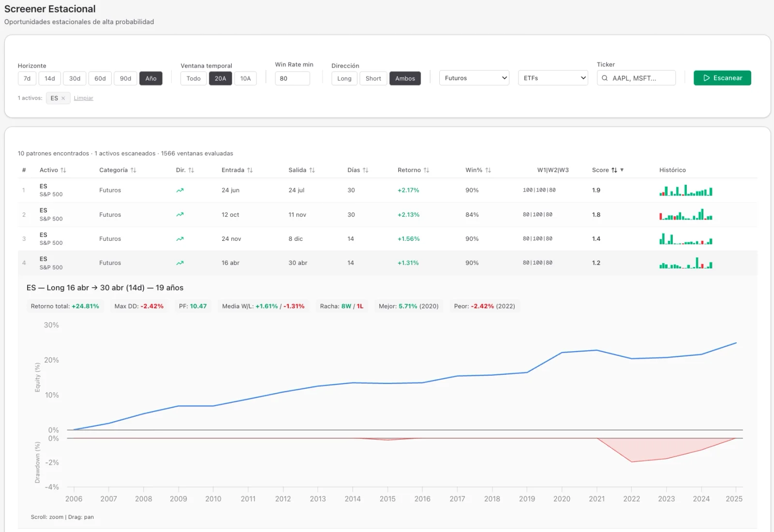Click the Media W/L stat chip
Image resolution: width=774 pixels, height=532 pixels.
tap(263, 306)
